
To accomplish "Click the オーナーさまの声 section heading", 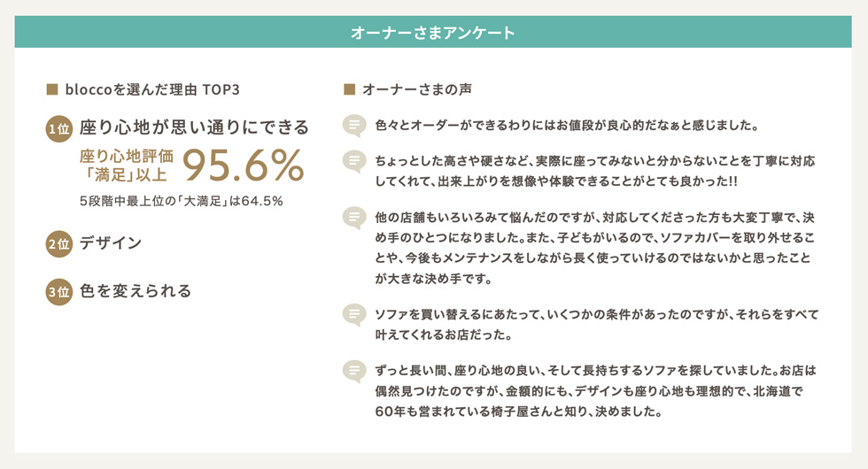I will (x=417, y=89).
